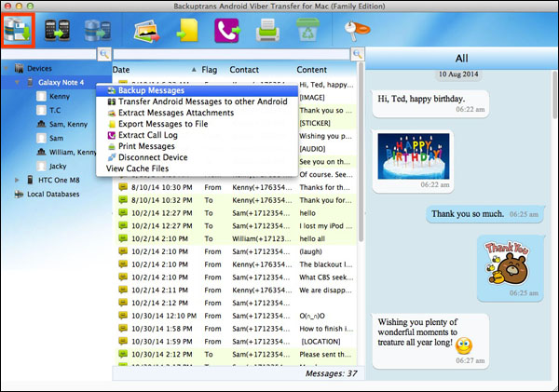The image size is (559, 392).
Task: Click the Backup Messages toolbar icon
Action: click(x=18, y=31)
